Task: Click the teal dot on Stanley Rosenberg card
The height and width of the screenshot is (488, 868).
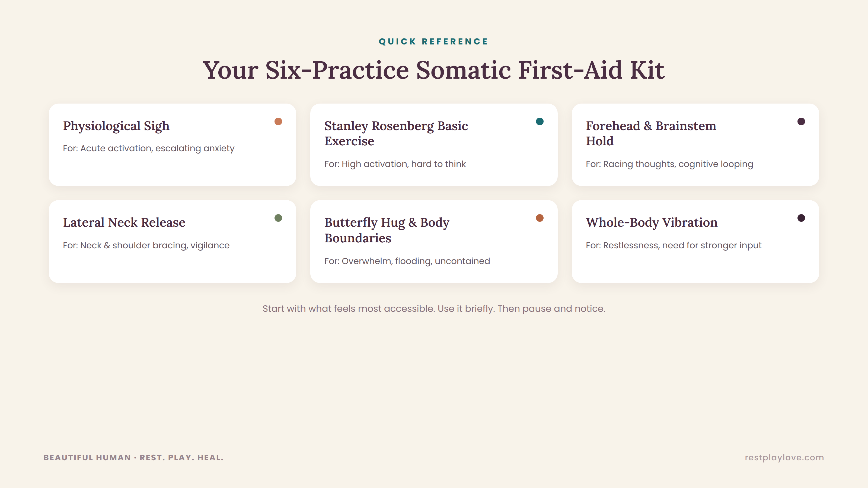Action: coord(540,121)
